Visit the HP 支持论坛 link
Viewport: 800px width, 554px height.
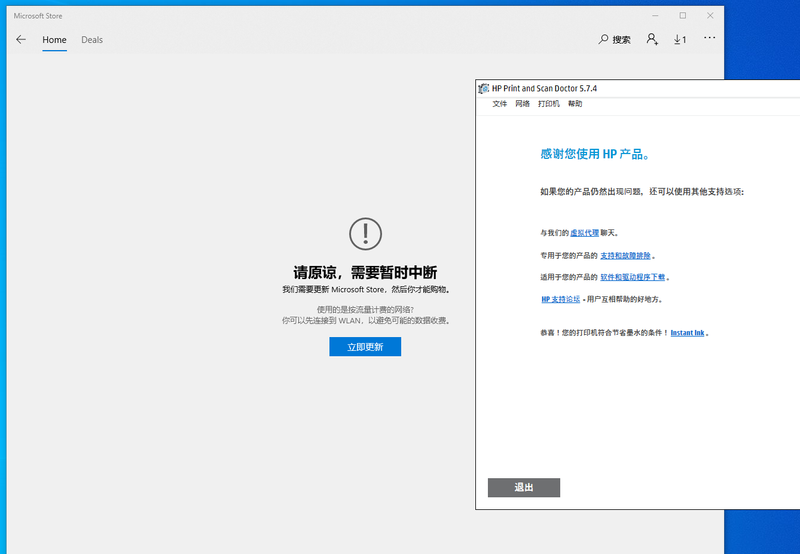(560, 299)
